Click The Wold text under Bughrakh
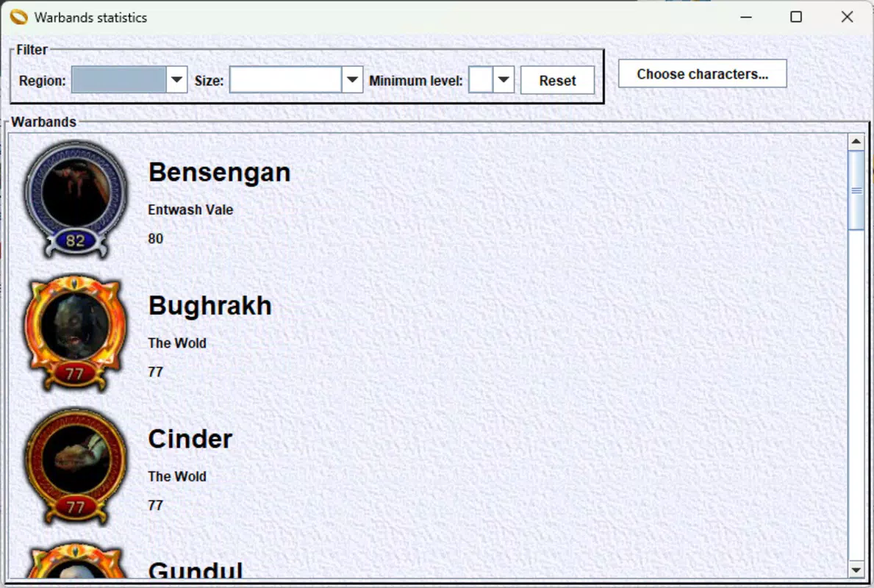Screen dimensions: 874x588 point(177,343)
